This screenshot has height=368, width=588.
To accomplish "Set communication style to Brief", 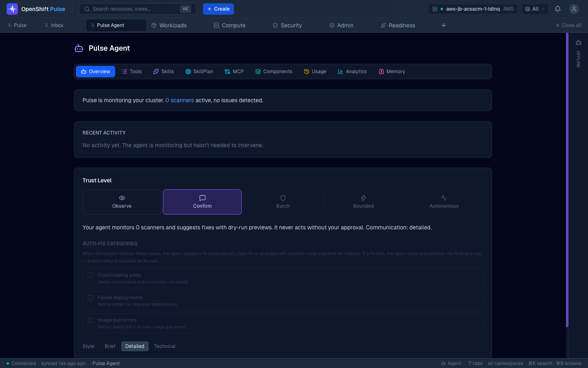I will tap(110, 346).
